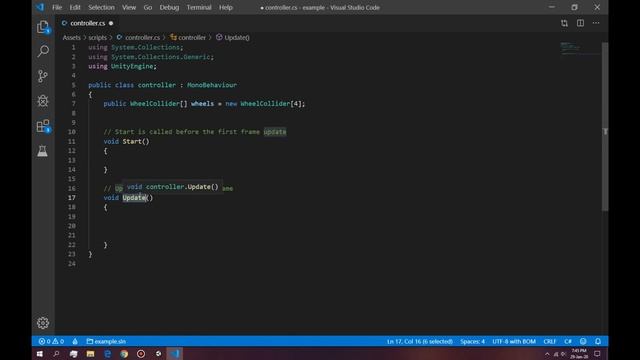The width and height of the screenshot is (640, 360).
Task: Open the feedback smiley in status bar
Action: click(x=583, y=341)
